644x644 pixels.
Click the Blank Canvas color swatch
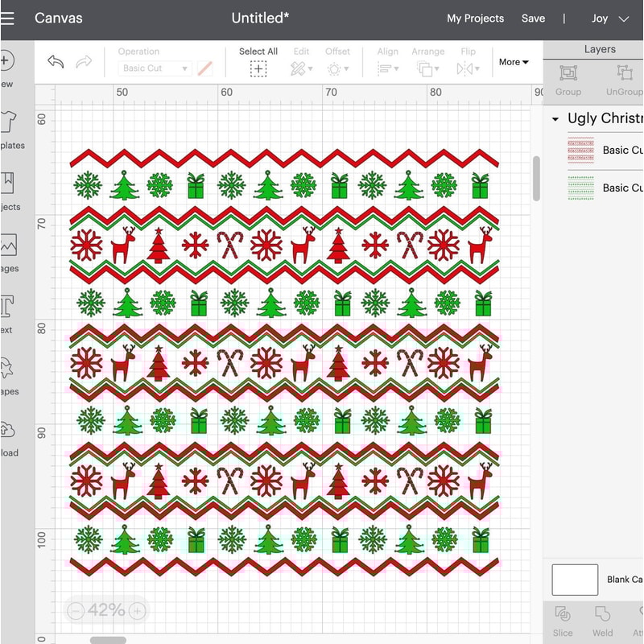coord(574,580)
